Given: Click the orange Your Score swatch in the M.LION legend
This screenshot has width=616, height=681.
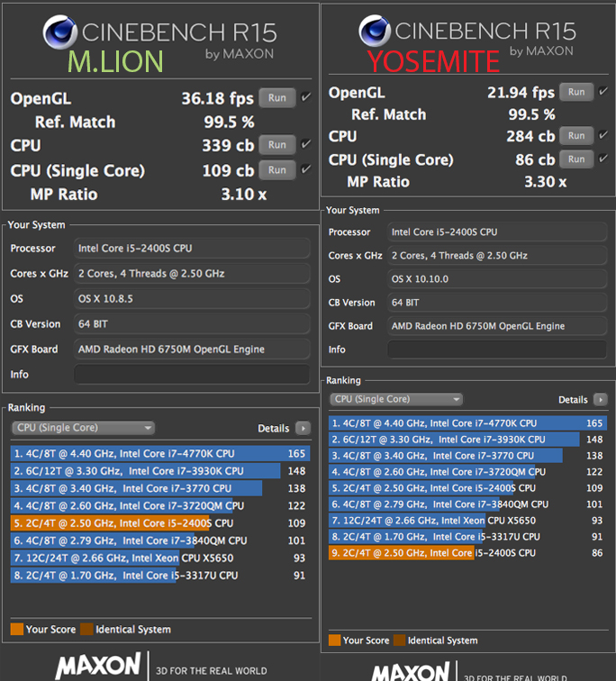Looking at the screenshot, I should [x=17, y=630].
